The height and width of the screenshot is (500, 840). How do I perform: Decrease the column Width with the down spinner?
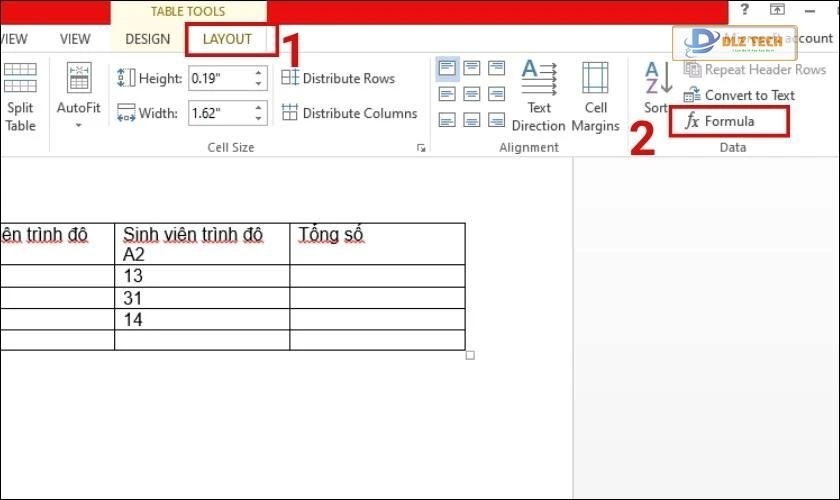tap(259, 118)
